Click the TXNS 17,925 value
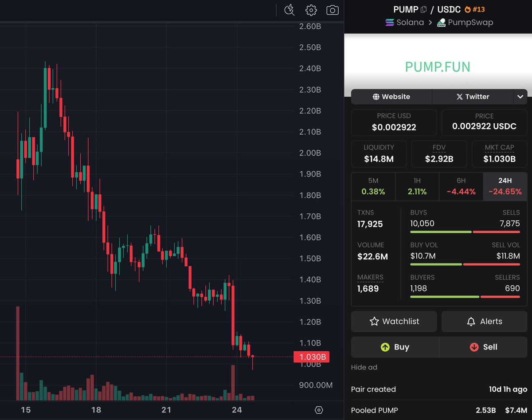The width and height of the screenshot is (532, 420). pos(370,224)
